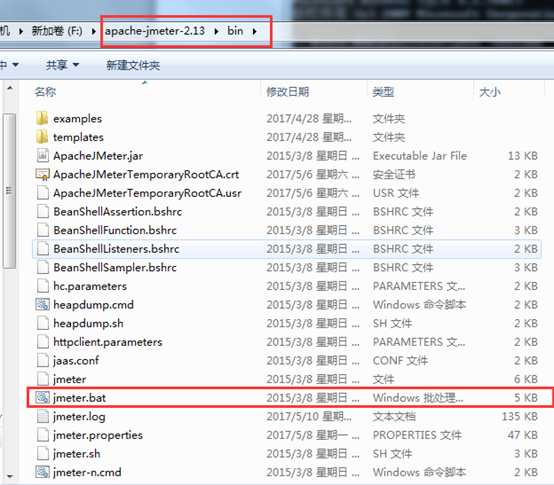Select the folder name examples

point(77,119)
